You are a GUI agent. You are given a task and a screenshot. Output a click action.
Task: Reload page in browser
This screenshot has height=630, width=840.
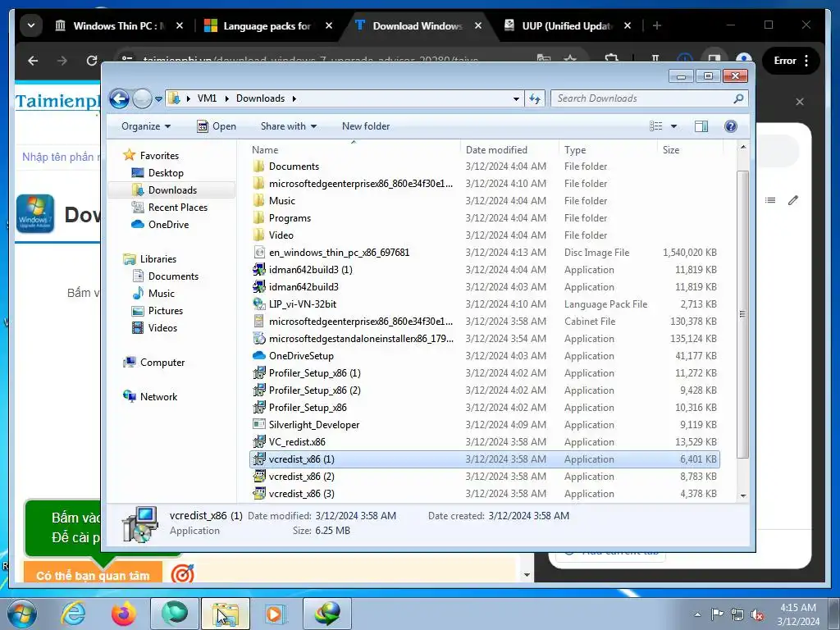[x=92, y=61]
